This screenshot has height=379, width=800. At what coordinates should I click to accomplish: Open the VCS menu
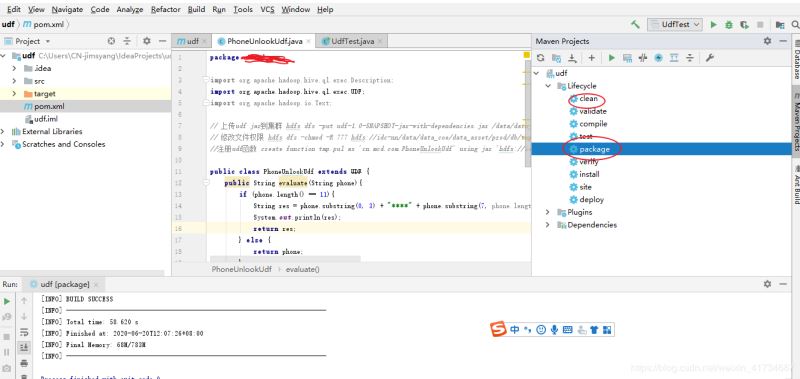click(x=267, y=9)
